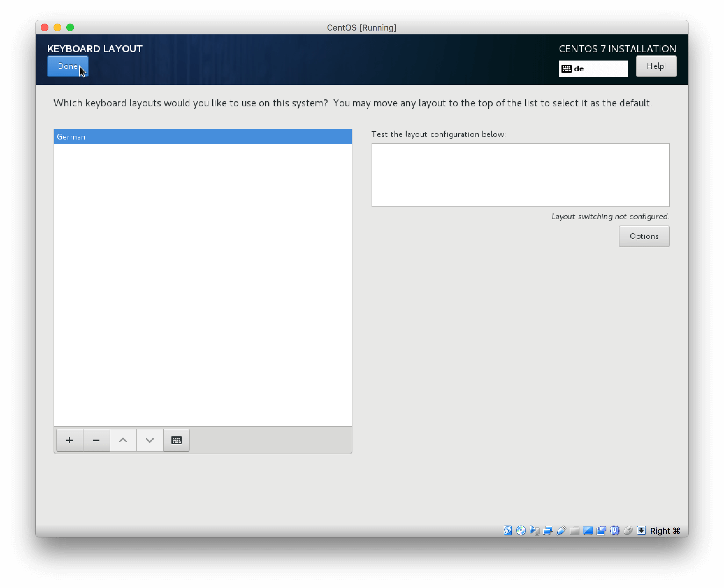
Task: Click the network adapters status icon
Action: coord(547,530)
